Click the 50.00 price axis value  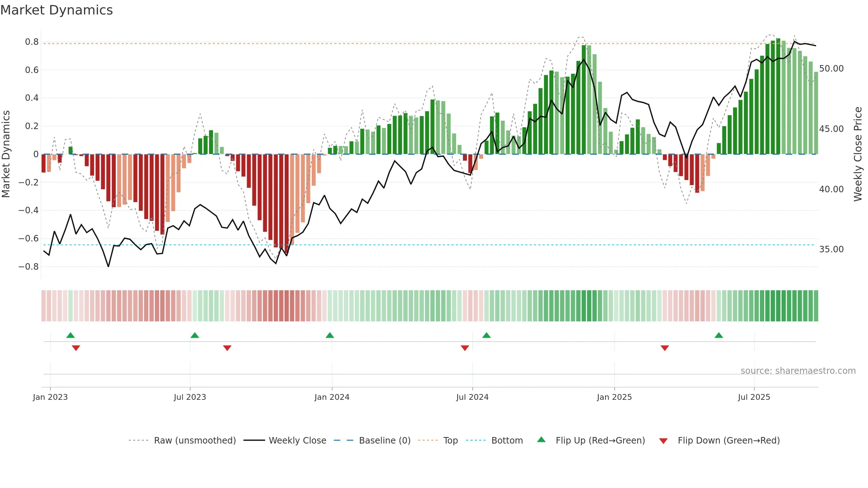[831, 69]
